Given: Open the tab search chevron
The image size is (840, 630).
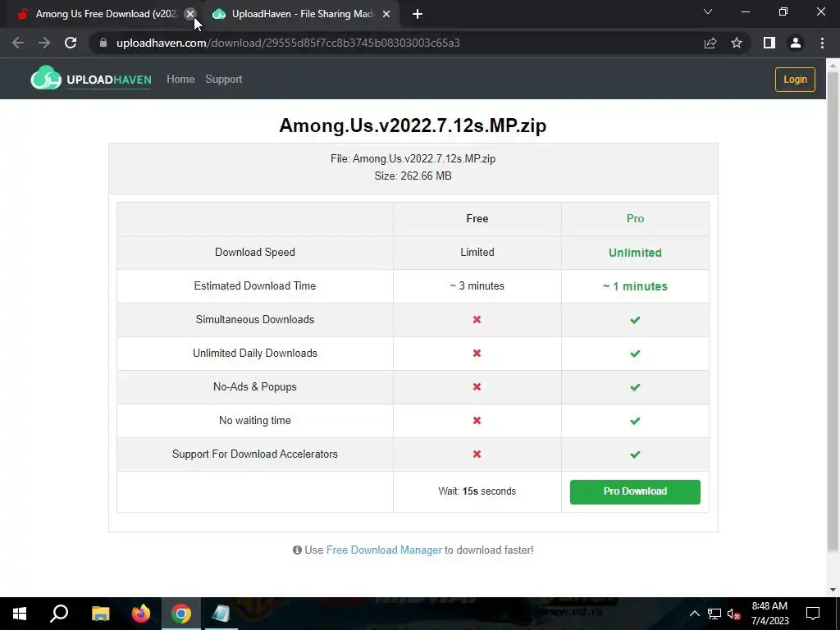Looking at the screenshot, I should click(708, 11).
